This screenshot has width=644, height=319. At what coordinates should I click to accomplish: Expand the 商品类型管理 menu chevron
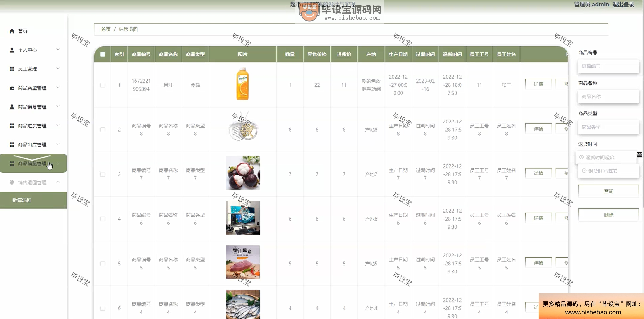tap(58, 87)
